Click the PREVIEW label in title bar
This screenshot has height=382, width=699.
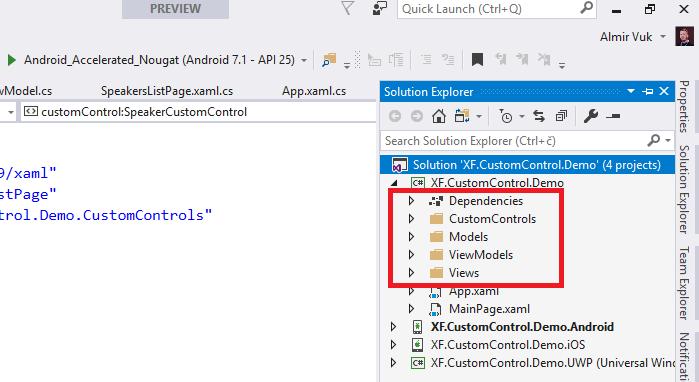175,9
